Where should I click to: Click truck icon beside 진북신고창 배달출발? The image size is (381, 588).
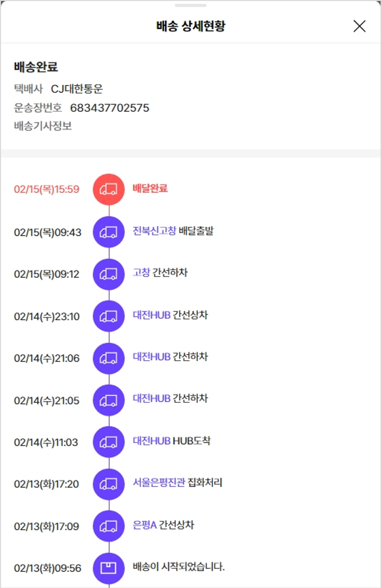[109, 232]
